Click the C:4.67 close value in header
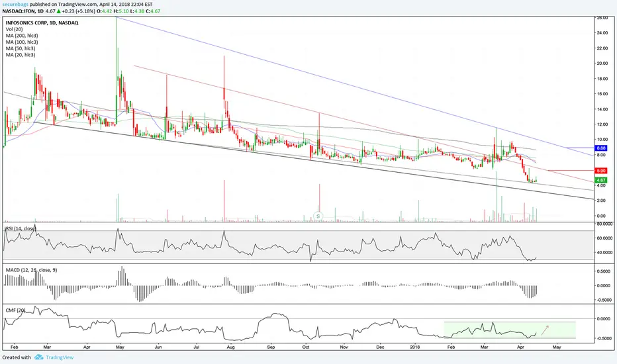This screenshot has width=617, height=364. [x=153, y=11]
